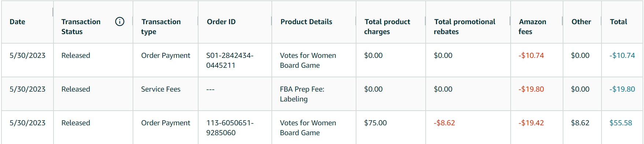Select the Total column header
Screen dimensions: 644x144
[618, 22]
